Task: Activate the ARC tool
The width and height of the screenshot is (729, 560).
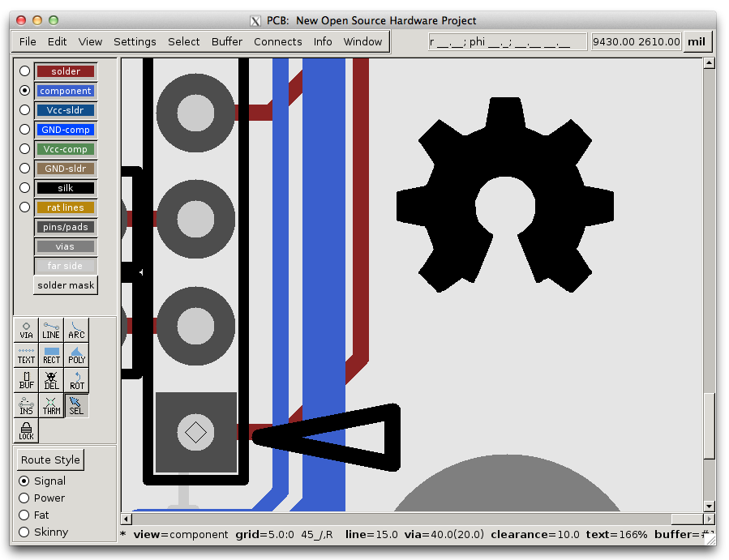Action: point(76,330)
